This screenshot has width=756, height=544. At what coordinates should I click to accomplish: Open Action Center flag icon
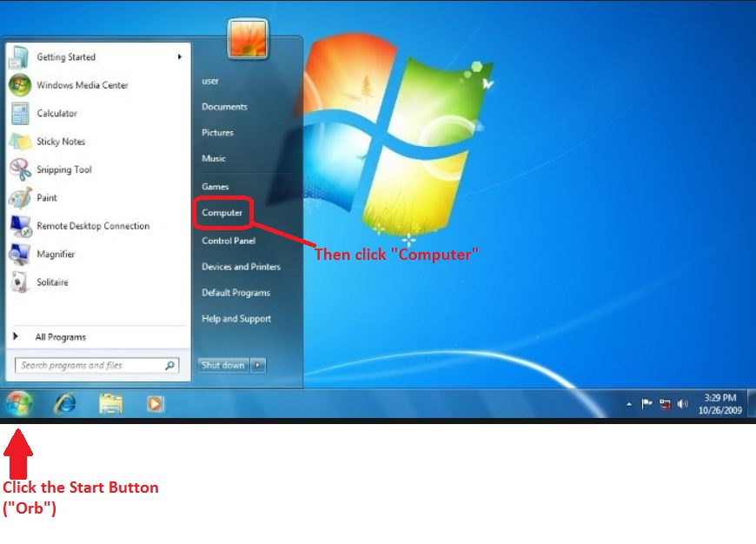click(x=647, y=404)
